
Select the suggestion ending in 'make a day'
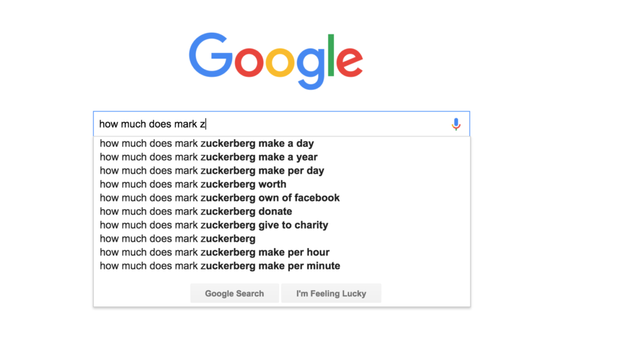click(x=207, y=144)
